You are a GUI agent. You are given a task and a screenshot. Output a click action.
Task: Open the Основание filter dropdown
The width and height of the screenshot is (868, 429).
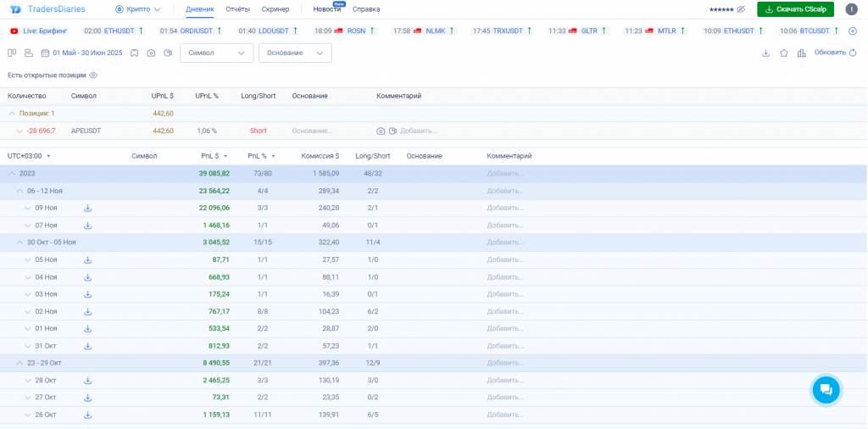point(295,53)
